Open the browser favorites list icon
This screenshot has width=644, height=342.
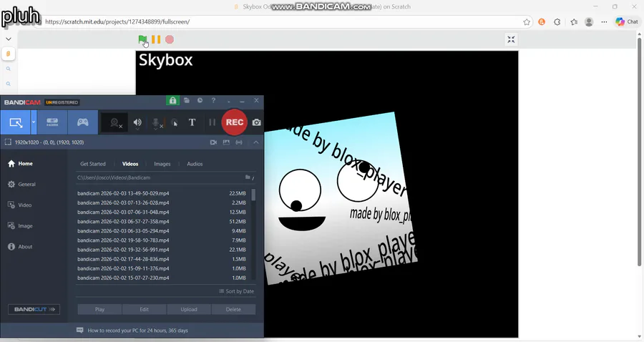tap(574, 22)
